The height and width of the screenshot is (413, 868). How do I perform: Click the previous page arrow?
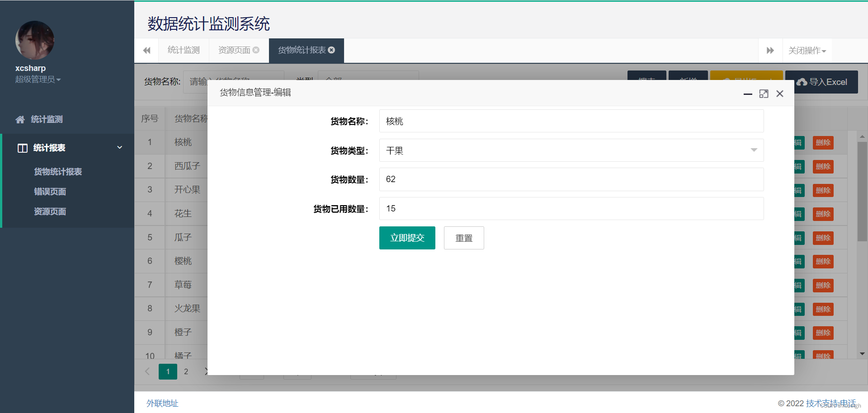coord(147,371)
